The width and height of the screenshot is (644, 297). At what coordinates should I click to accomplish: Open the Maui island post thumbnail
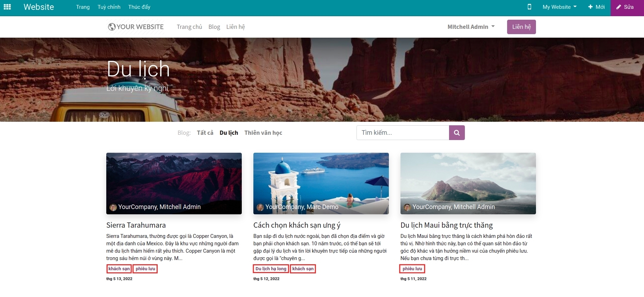tap(468, 179)
